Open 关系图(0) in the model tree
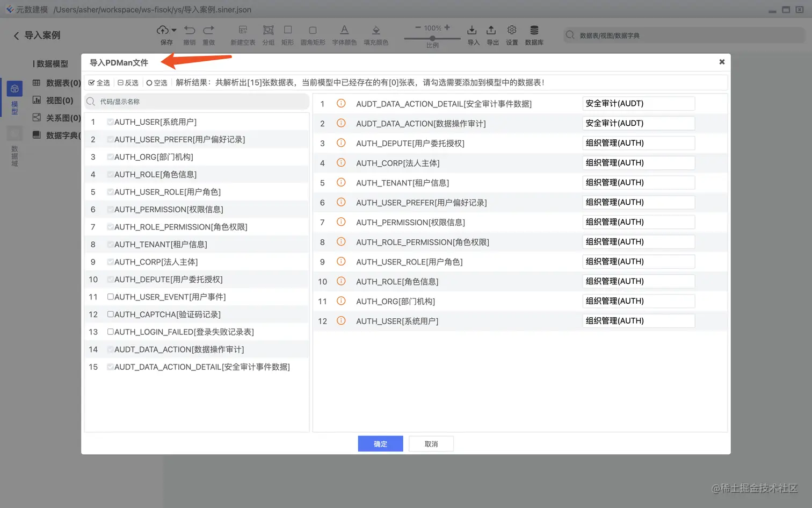 click(x=56, y=118)
